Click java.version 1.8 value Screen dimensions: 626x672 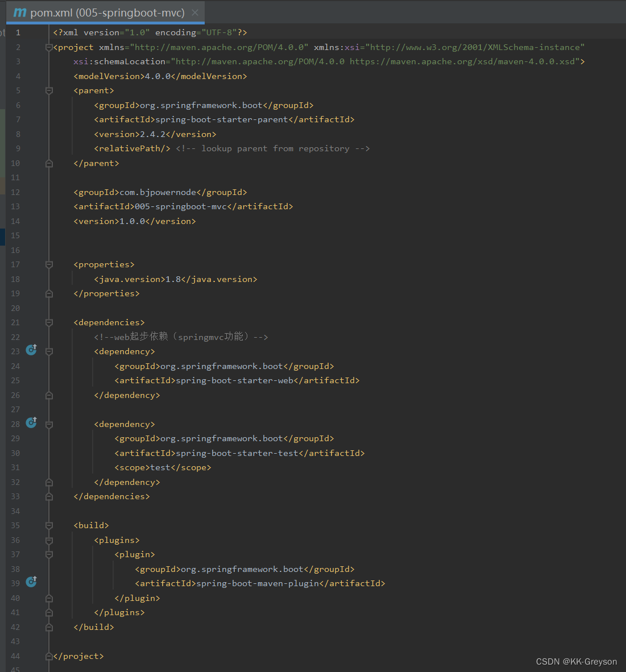173,279
